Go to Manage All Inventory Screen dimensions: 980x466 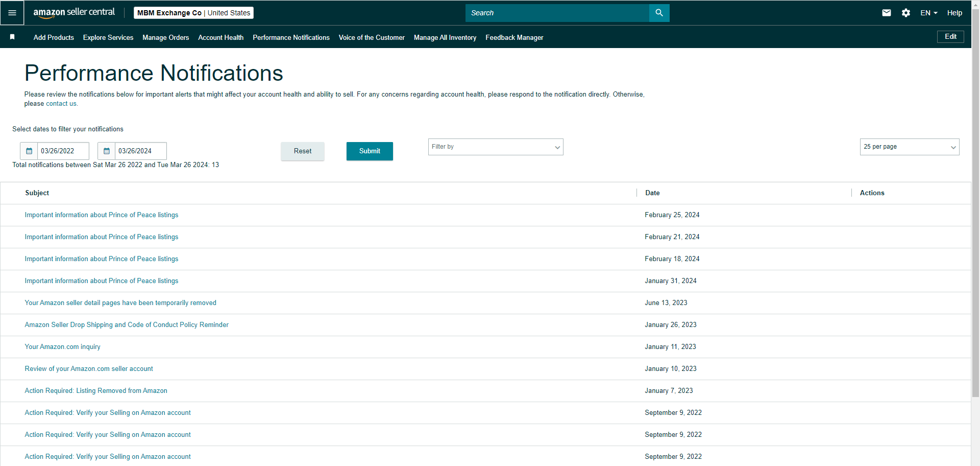click(445, 37)
